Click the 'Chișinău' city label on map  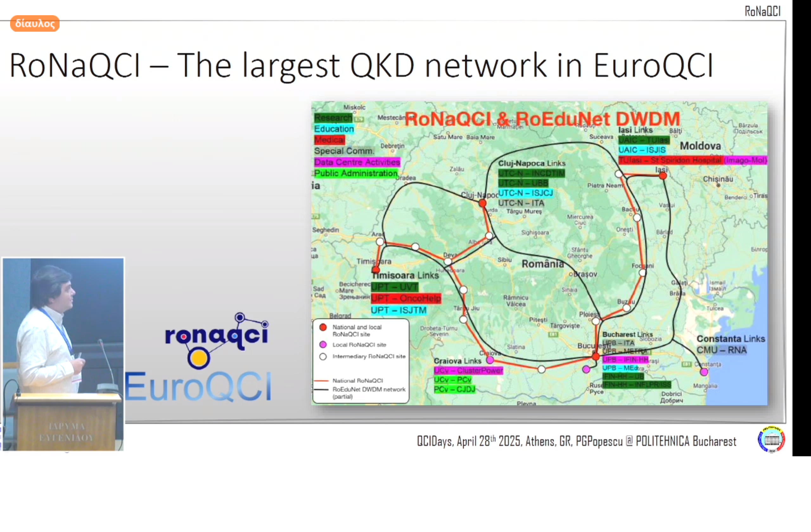tap(718, 179)
